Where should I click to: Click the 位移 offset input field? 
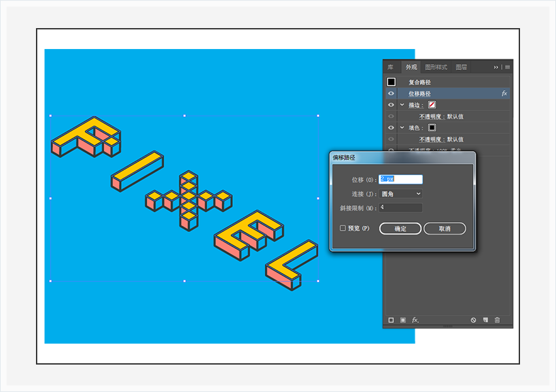(401, 179)
